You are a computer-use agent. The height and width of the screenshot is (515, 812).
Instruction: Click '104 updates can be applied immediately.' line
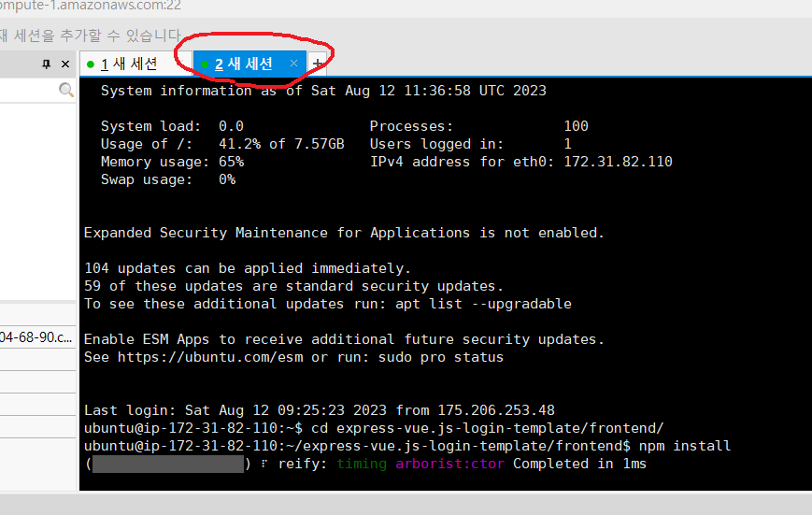(247, 268)
